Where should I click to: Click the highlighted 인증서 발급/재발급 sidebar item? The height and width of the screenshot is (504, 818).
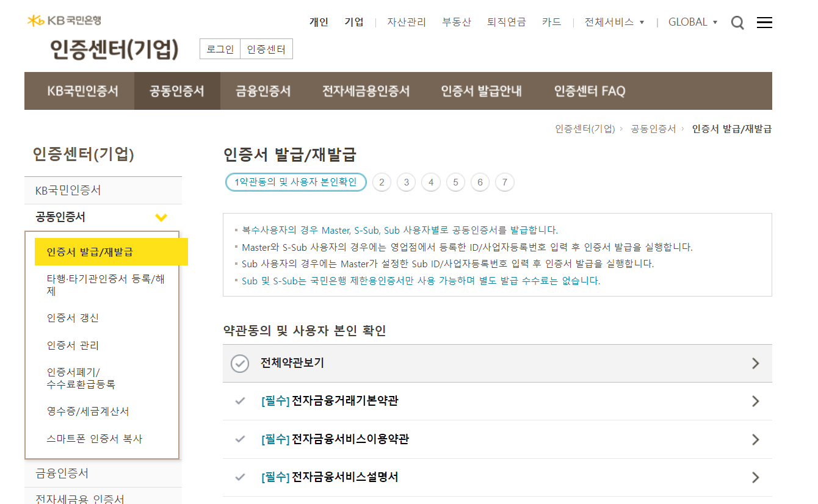[92, 251]
